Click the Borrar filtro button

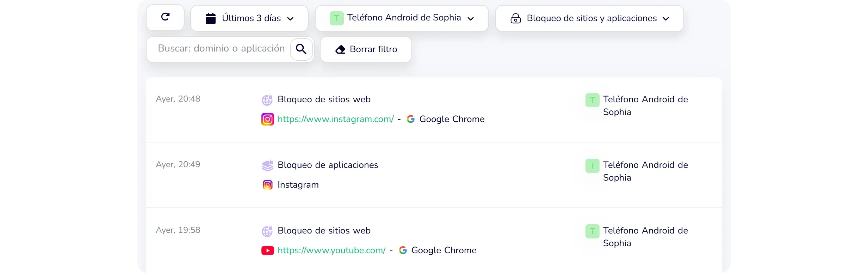coord(366,49)
